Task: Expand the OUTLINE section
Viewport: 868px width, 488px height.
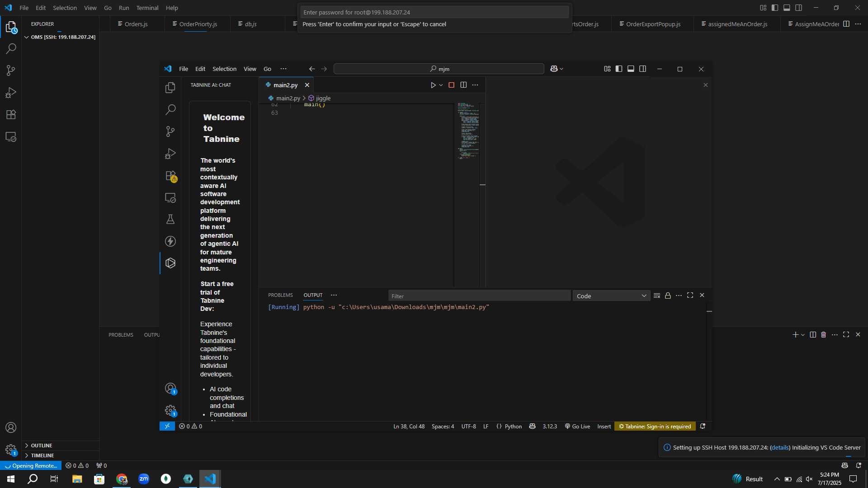Action: click(x=60, y=446)
